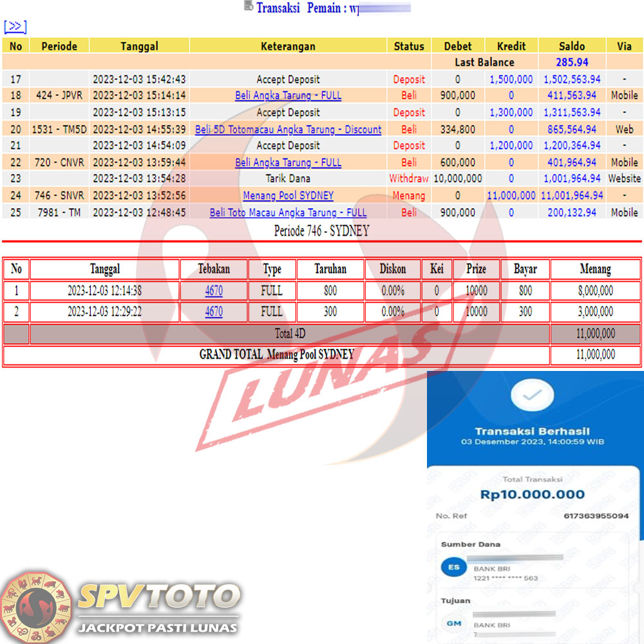Open Beli Toto Macau Angka Tarung - FULL
This screenshot has width=644, height=644.
click(x=288, y=213)
